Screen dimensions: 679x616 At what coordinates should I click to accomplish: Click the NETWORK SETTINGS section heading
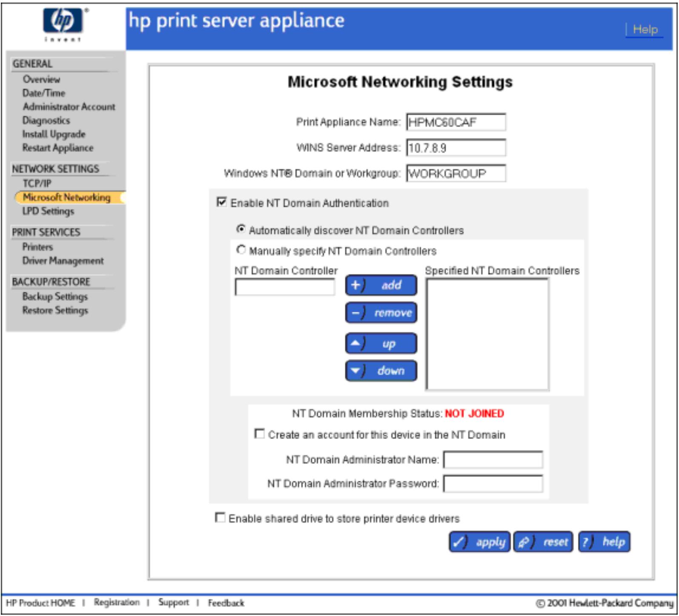pyautogui.click(x=55, y=169)
